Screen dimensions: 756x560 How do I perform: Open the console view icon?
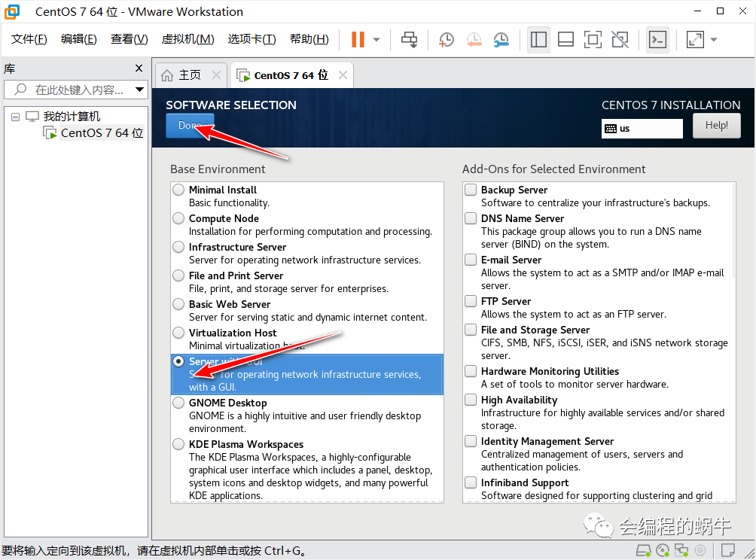pyautogui.click(x=657, y=40)
